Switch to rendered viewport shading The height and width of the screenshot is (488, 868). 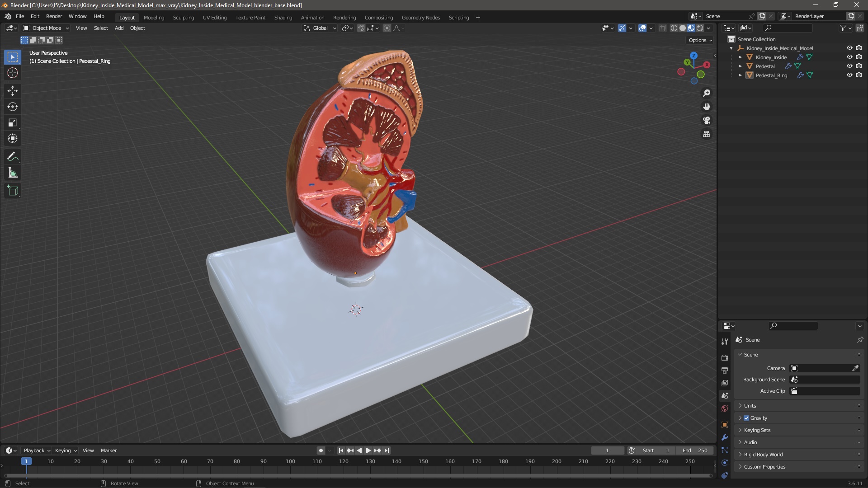tap(700, 28)
